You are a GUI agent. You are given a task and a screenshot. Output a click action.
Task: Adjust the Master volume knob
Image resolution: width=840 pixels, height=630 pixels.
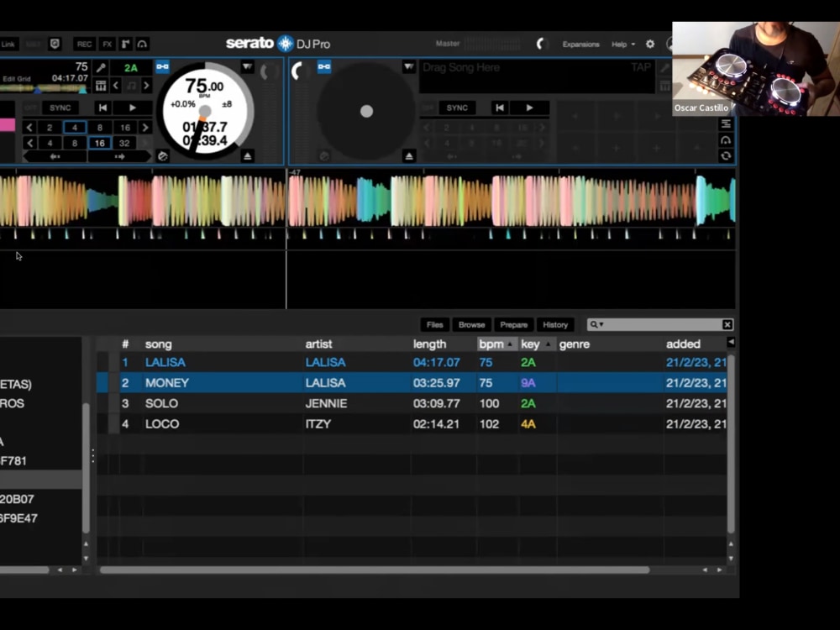pyautogui.click(x=541, y=44)
